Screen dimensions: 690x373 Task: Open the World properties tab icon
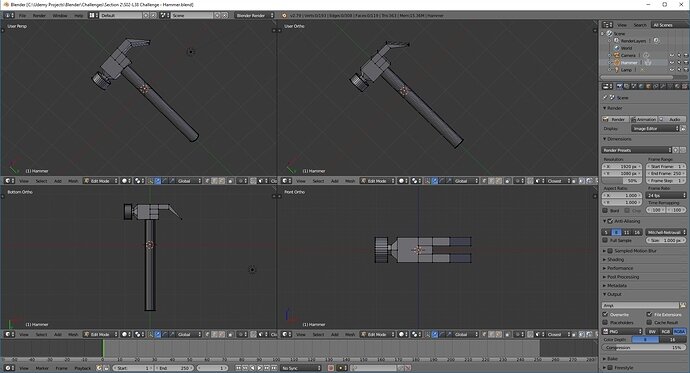tap(641, 86)
